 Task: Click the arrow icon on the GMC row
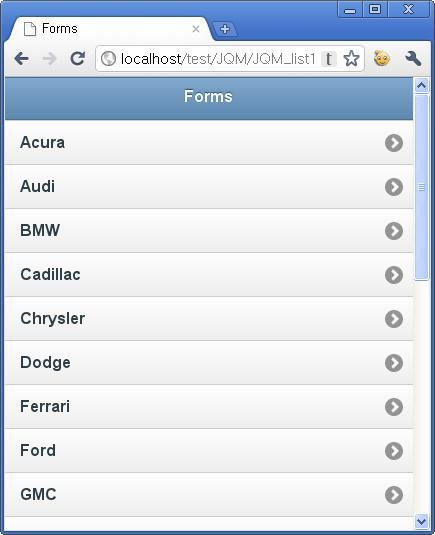pyautogui.click(x=394, y=495)
